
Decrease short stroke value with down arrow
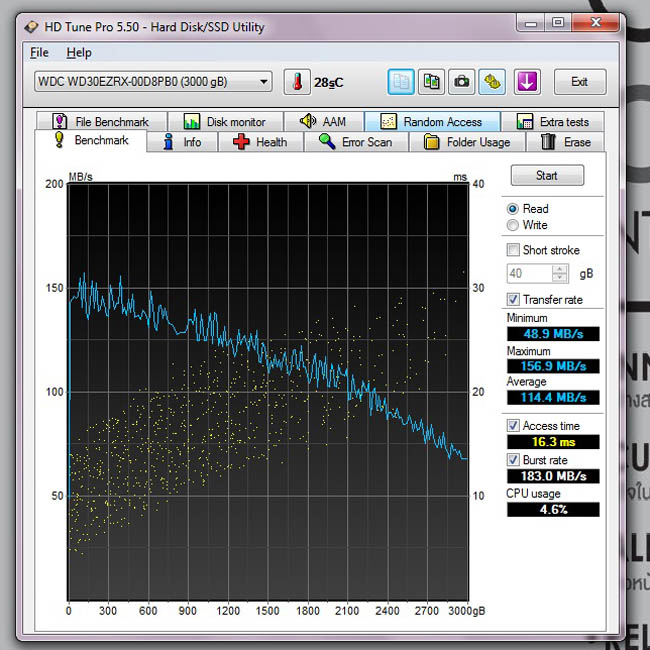point(560,277)
